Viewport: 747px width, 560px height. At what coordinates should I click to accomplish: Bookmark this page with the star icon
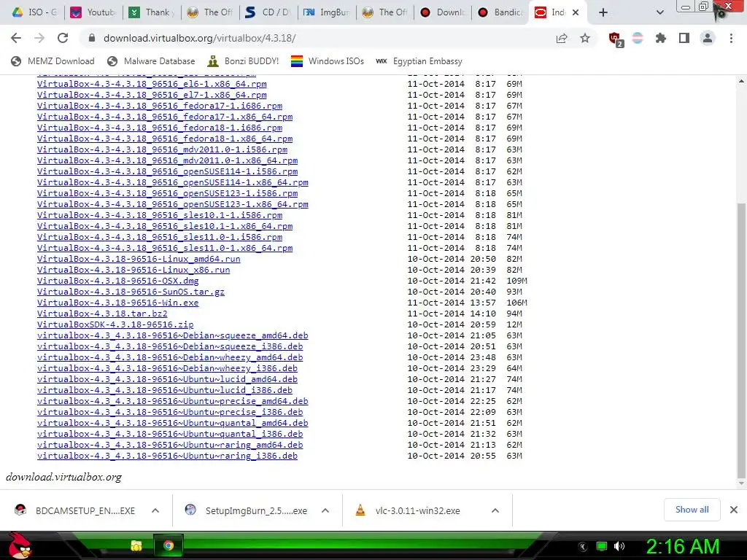585,38
